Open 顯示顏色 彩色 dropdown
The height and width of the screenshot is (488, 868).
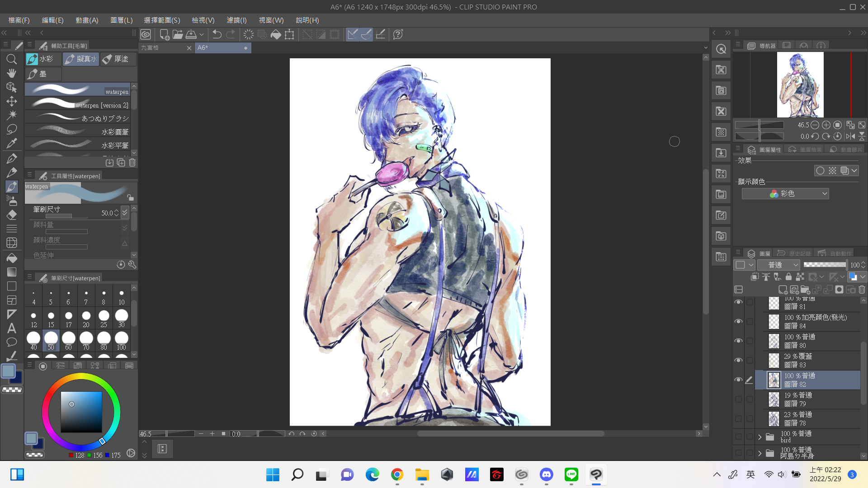[x=785, y=194]
